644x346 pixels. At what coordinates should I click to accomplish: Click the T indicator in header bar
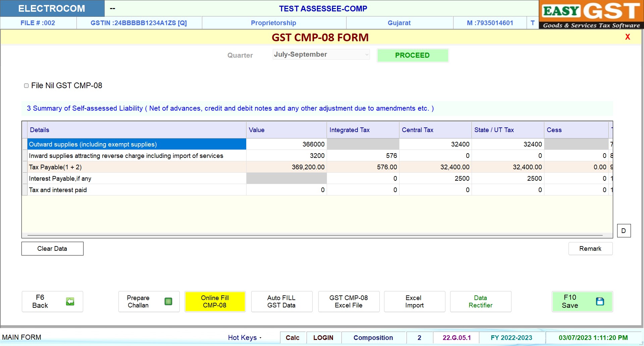pyautogui.click(x=532, y=23)
